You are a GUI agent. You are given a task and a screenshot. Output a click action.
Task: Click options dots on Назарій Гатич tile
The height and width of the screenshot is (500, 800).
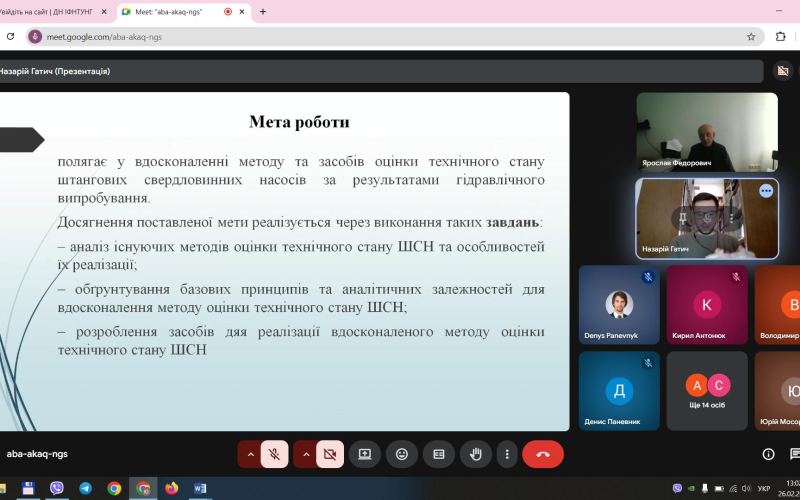[x=766, y=191]
